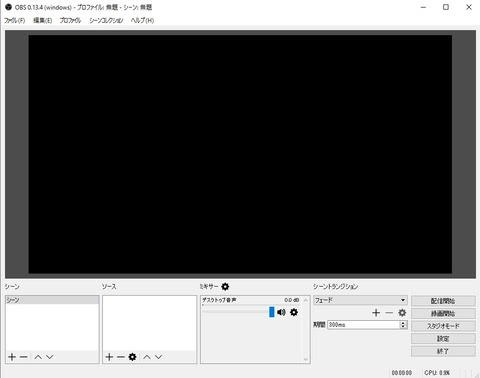Image resolution: width=480 pixels, height=378 pixels.
Task: Add a scene transition with plus icon
Action: (x=376, y=313)
